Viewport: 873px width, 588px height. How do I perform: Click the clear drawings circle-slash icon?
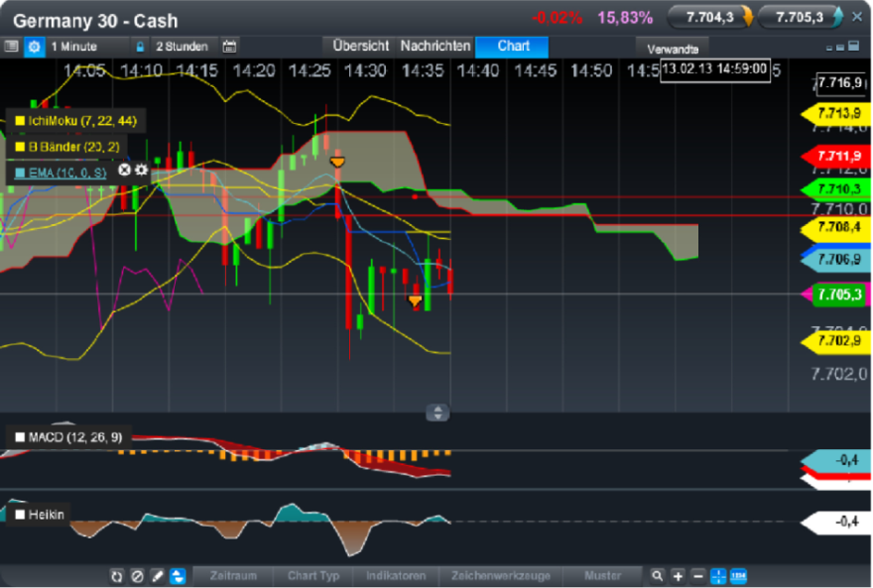137,576
